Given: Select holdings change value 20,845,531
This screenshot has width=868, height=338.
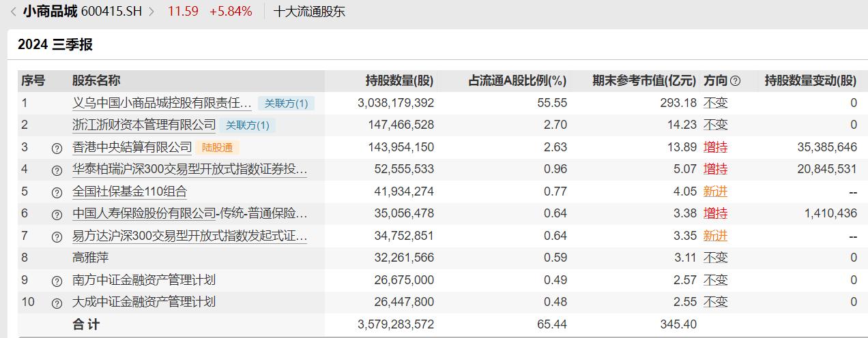Looking at the screenshot, I should [827, 169].
